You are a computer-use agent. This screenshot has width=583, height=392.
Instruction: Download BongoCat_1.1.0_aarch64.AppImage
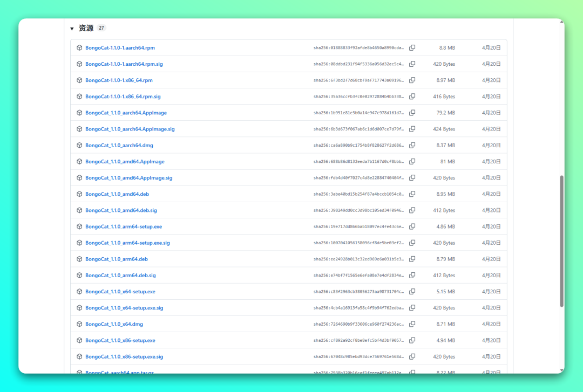click(126, 113)
